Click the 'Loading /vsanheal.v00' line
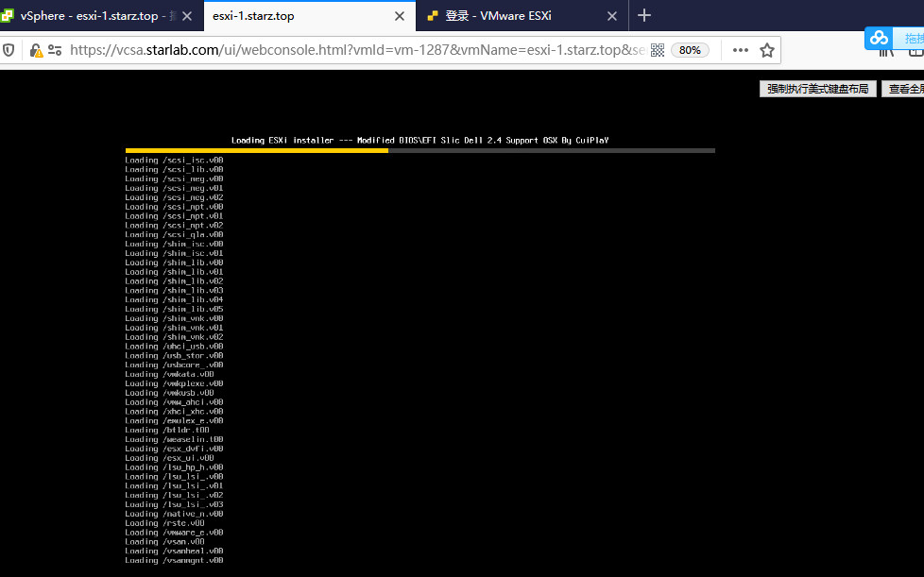The image size is (924, 577). pyautogui.click(x=174, y=552)
